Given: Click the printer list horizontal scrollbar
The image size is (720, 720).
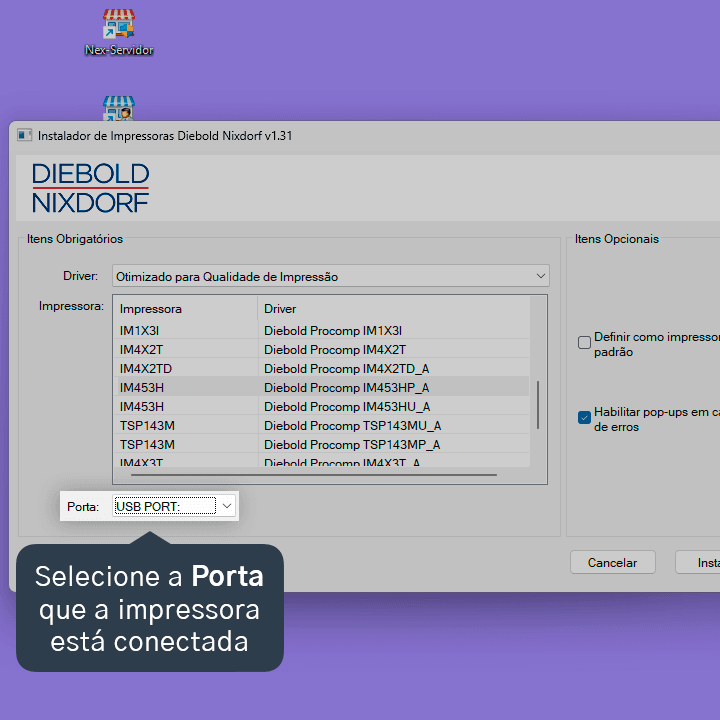Looking at the screenshot, I should [314, 475].
